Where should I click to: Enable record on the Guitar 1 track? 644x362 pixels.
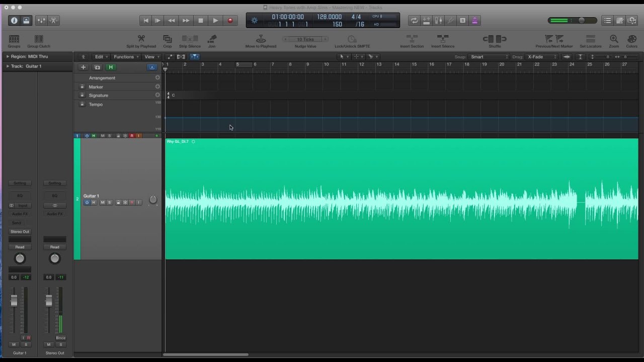132,203
